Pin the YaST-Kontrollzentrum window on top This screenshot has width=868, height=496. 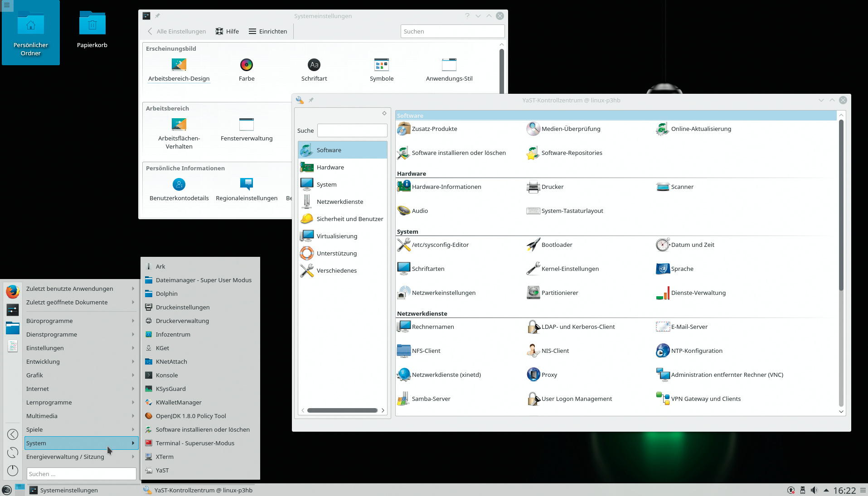click(311, 100)
